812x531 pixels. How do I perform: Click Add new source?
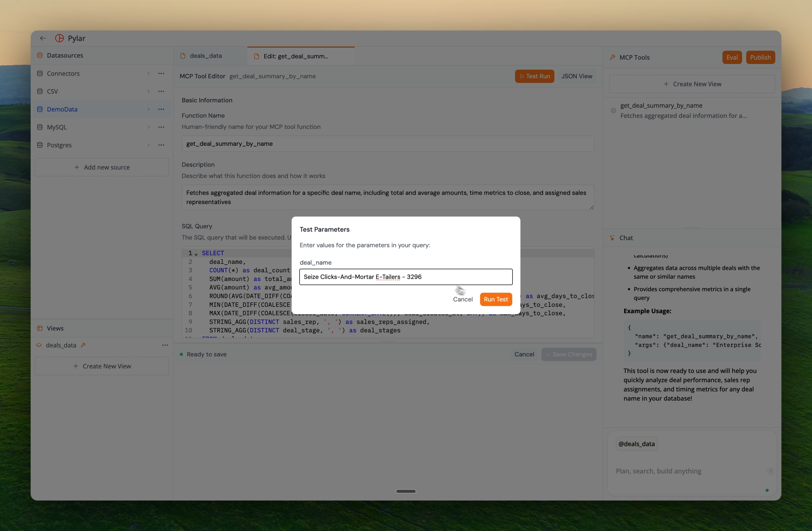102,167
